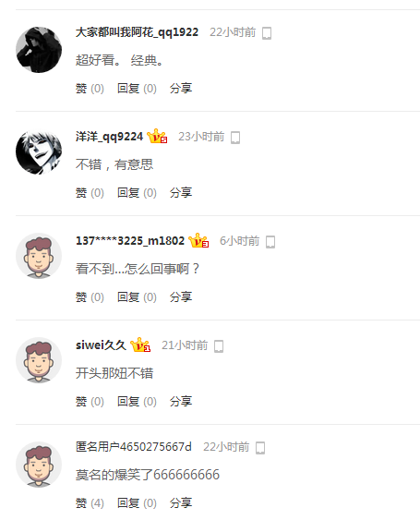Click mobile device icon beside 6小时前
This screenshot has width=420, height=520.
click(x=270, y=242)
